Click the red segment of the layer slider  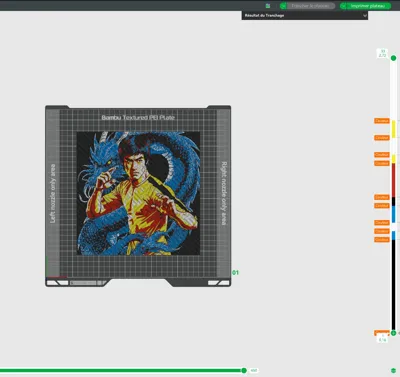coord(393,180)
